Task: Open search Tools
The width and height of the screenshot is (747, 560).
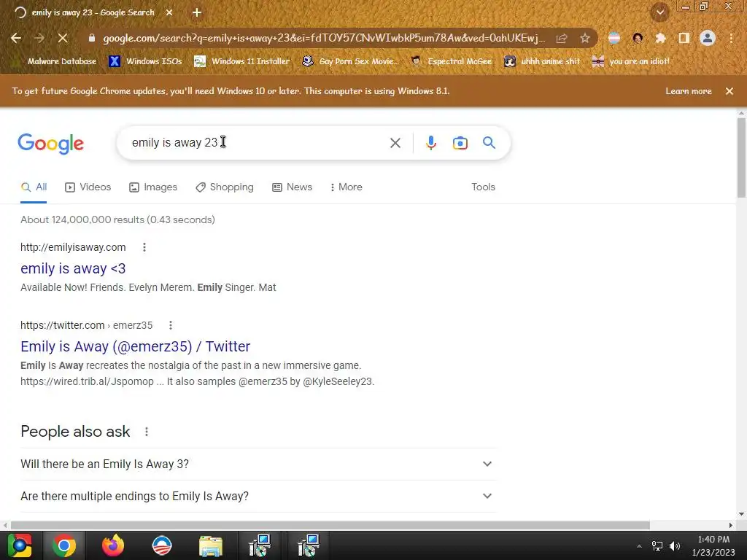Action: [483, 187]
